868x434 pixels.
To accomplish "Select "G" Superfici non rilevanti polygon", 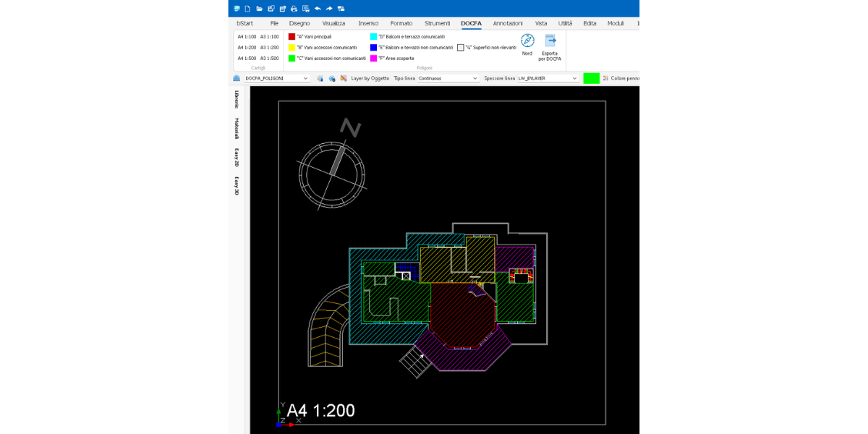I will 487,47.
